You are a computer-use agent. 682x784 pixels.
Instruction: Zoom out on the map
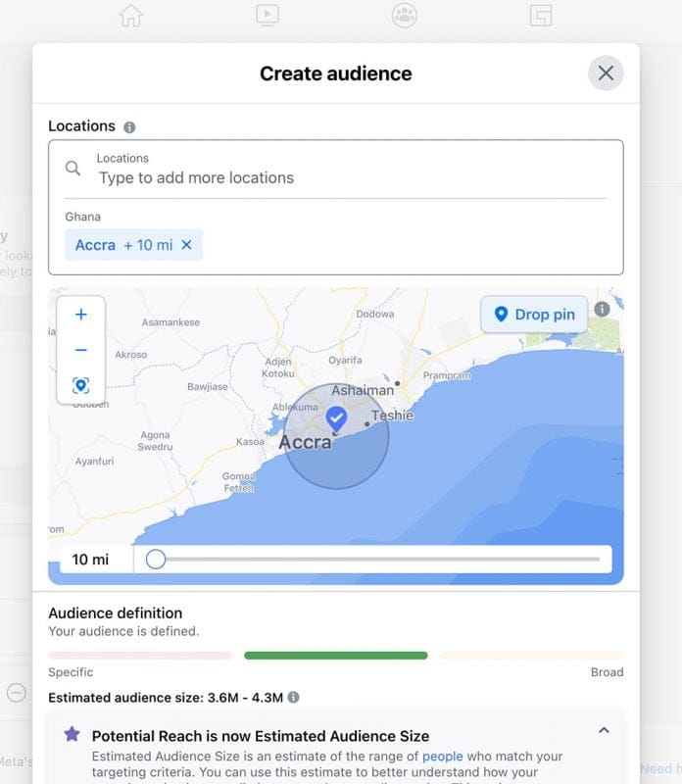tap(81, 350)
